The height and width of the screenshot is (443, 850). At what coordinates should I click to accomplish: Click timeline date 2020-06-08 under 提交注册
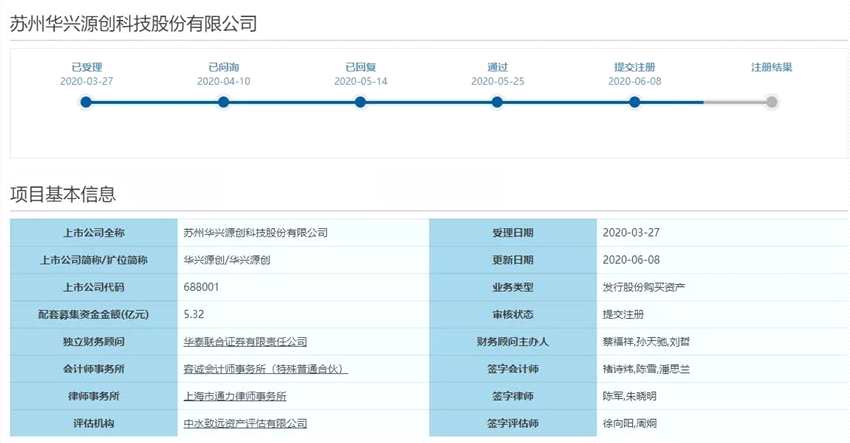[x=635, y=81]
